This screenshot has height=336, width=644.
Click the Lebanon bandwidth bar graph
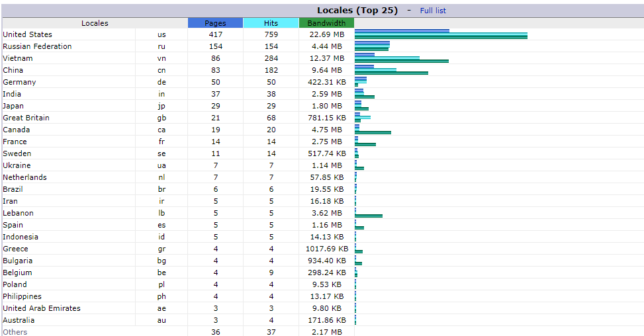[x=369, y=216]
